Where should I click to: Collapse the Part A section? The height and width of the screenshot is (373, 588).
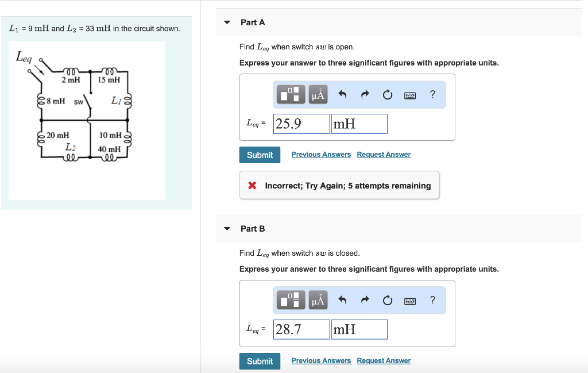[x=227, y=22]
